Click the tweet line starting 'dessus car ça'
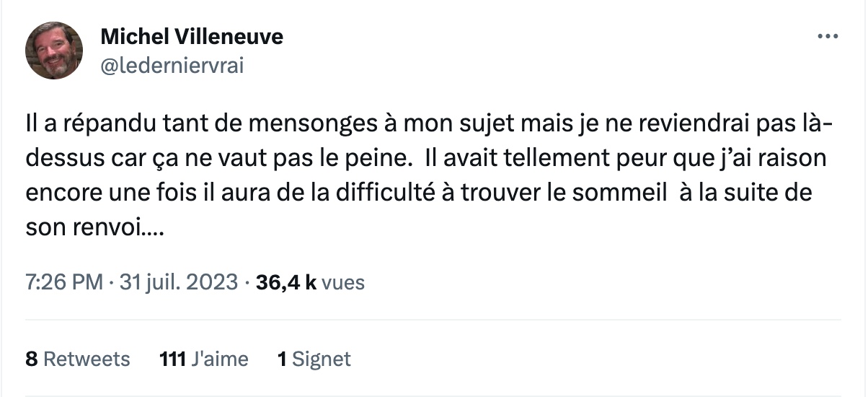This screenshot has width=868, height=397. pos(426,159)
